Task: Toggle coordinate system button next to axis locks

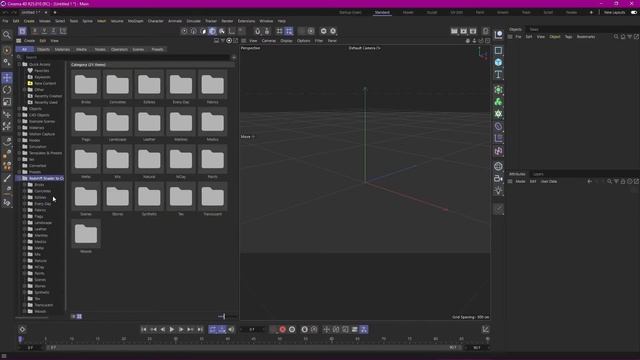Action: point(63,31)
